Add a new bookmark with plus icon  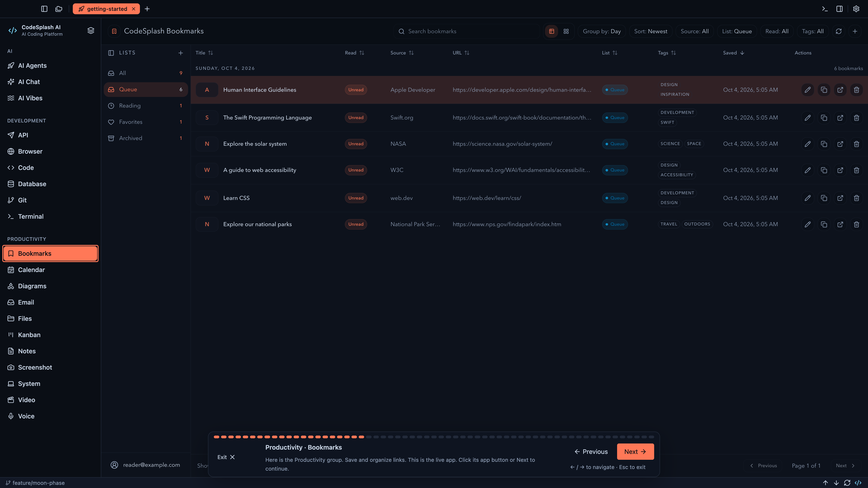[855, 31]
